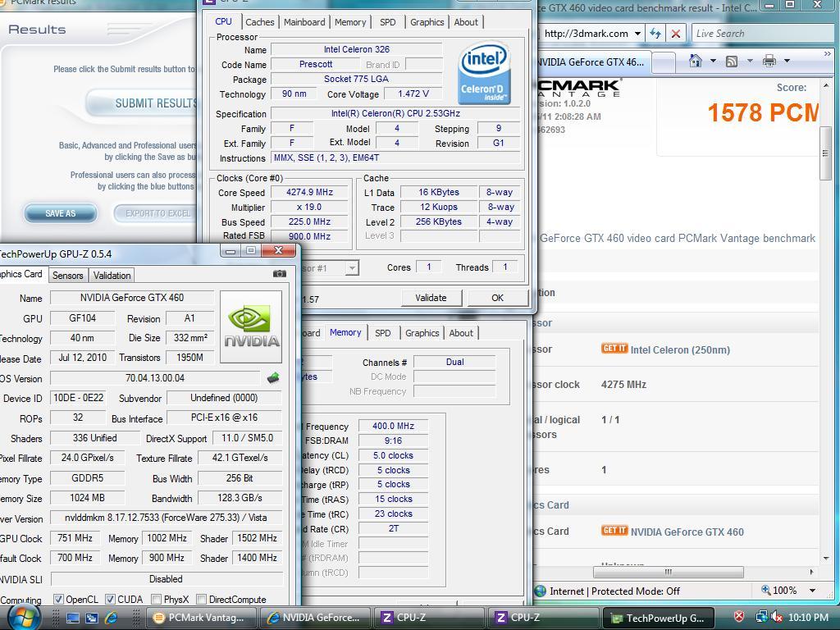Image resolution: width=840 pixels, height=630 pixels.
Task: Click the Windows Start orb
Action: (24, 618)
